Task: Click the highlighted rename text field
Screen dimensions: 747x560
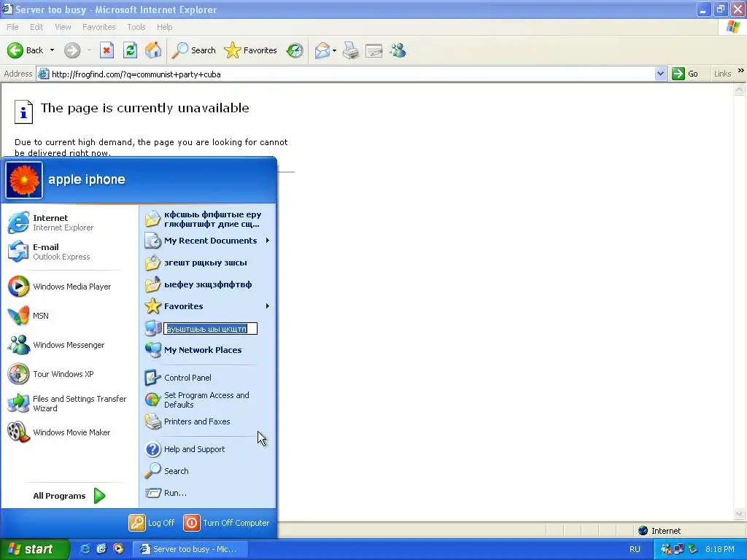Action: 210,329
